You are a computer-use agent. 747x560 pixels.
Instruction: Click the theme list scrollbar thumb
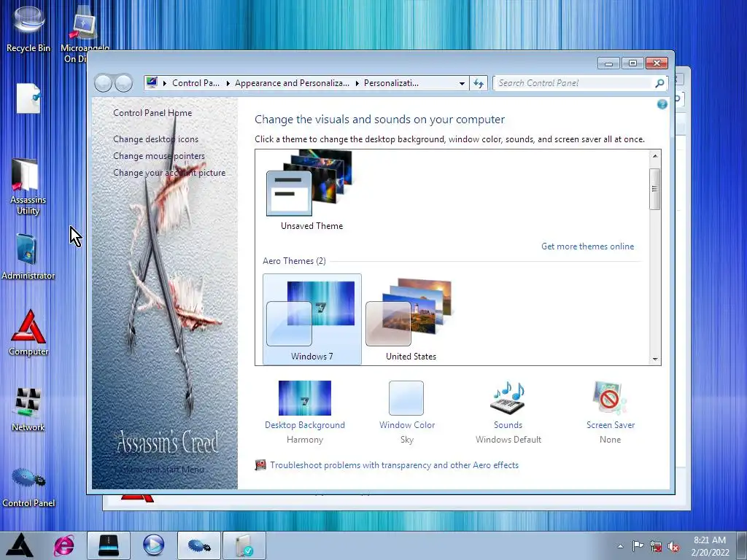[654, 189]
